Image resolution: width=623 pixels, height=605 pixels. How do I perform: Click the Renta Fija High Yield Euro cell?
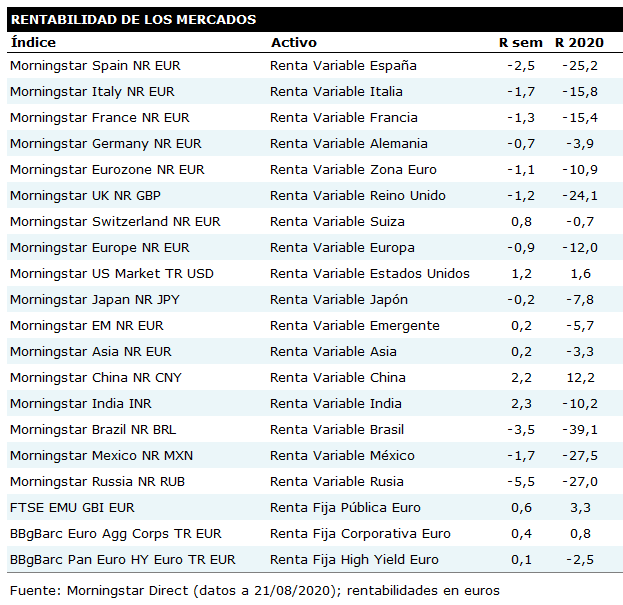pos(354,560)
